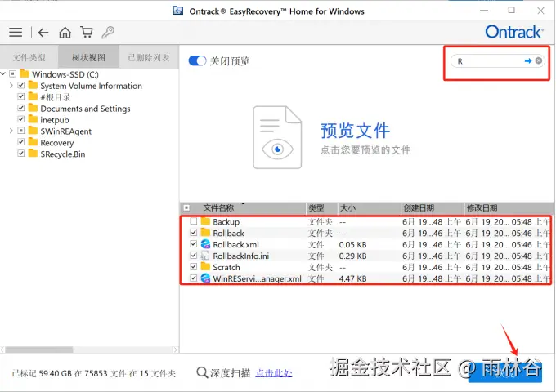Uncheck the Rollback folder checkbox in list
The width and height of the screenshot is (556, 392).
[x=193, y=233]
